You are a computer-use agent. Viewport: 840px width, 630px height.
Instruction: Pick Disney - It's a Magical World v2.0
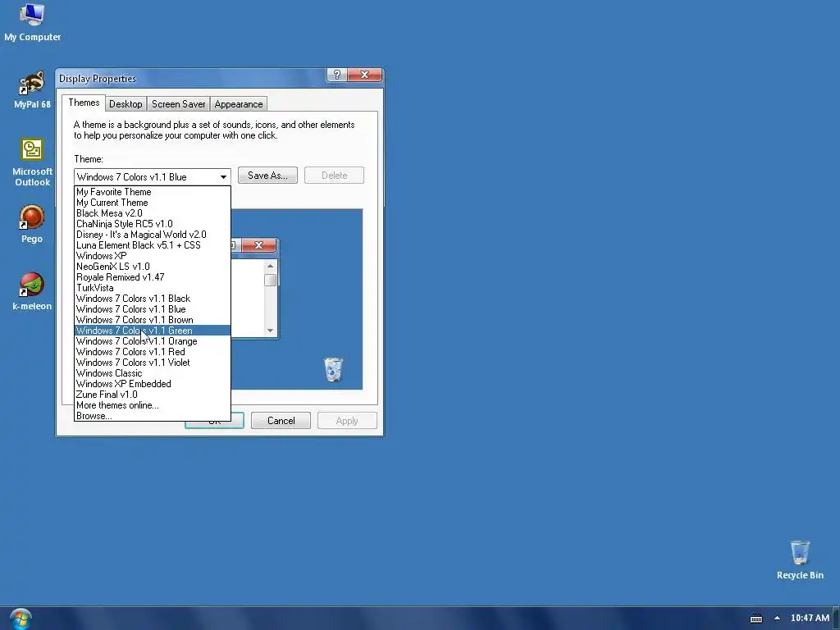click(152, 235)
